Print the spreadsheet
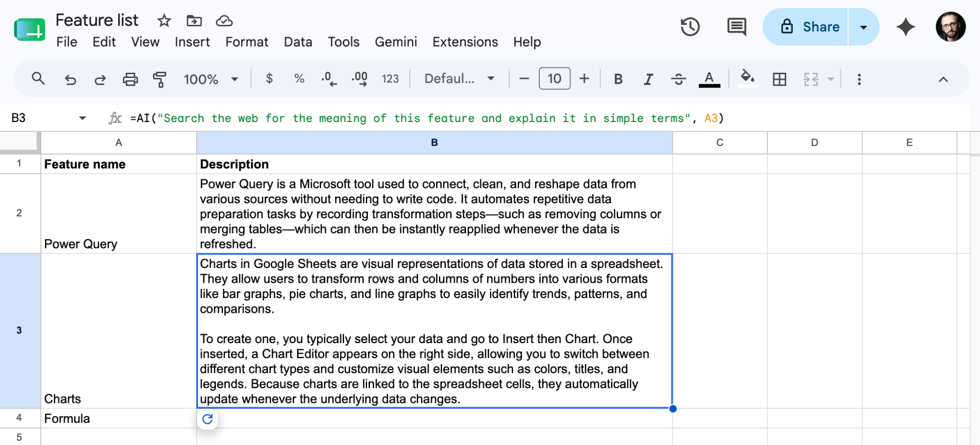Image resolution: width=980 pixels, height=445 pixels. tap(130, 79)
